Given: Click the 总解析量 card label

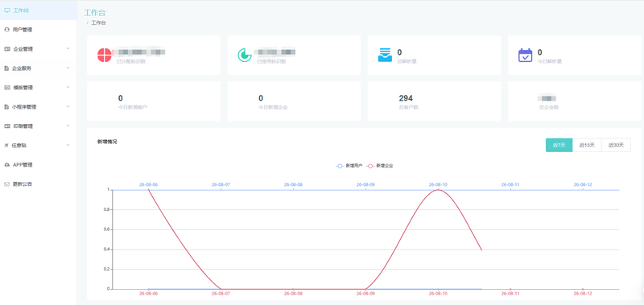Looking at the screenshot, I should click(x=407, y=62).
